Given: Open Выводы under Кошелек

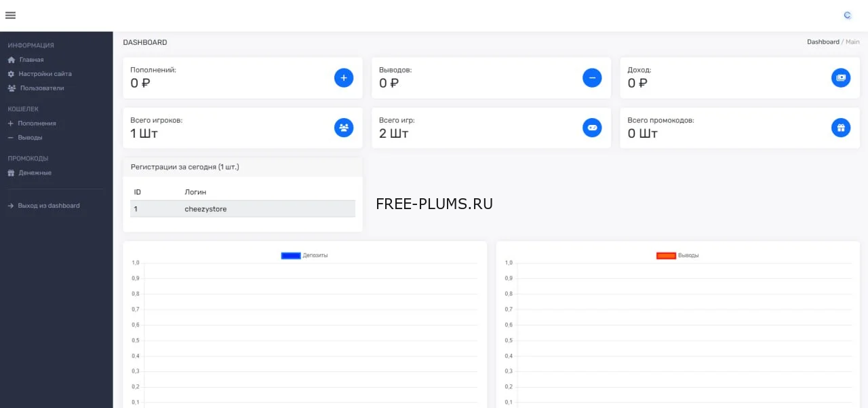Looking at the screenshot, I should pos(30,138).
